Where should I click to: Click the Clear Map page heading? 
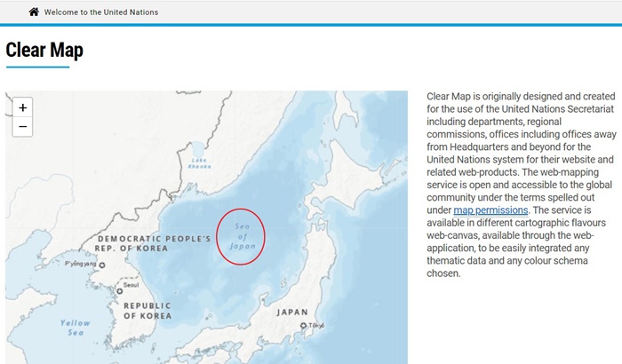[x=44, y=51]
